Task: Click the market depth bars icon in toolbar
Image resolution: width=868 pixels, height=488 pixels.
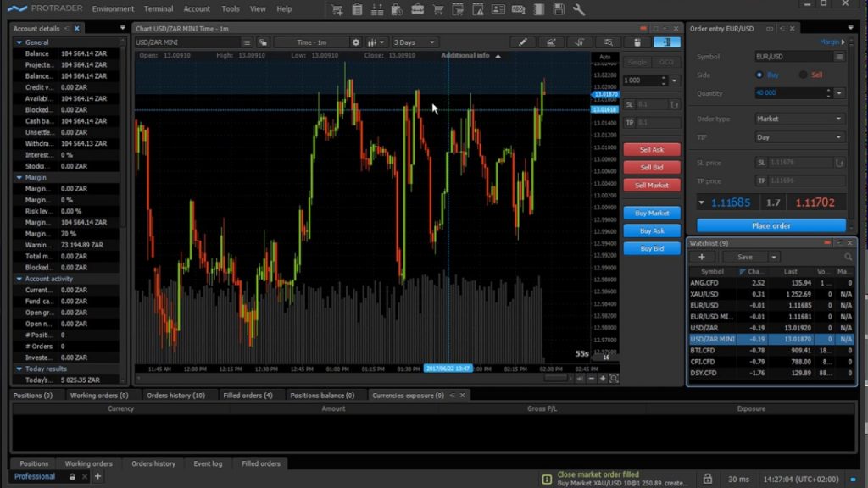Action: (x=377, y=9)
